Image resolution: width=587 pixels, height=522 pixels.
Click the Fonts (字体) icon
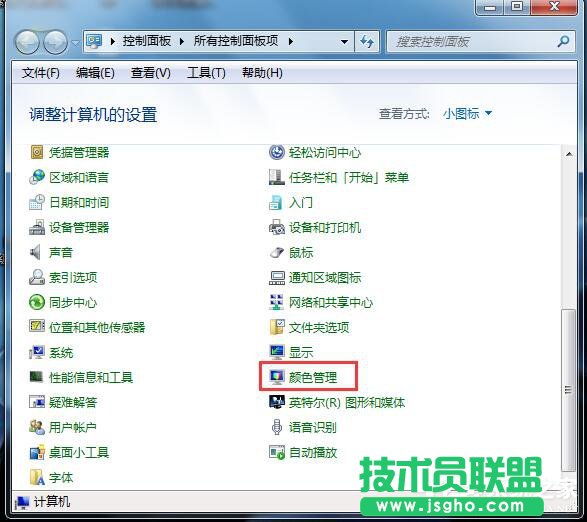(37, 477)
